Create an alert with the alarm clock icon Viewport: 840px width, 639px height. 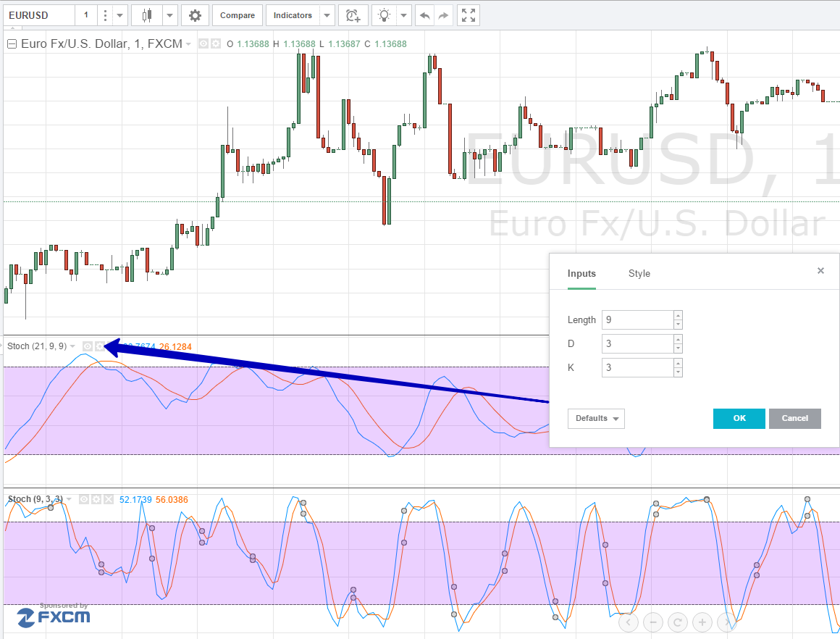353,15
